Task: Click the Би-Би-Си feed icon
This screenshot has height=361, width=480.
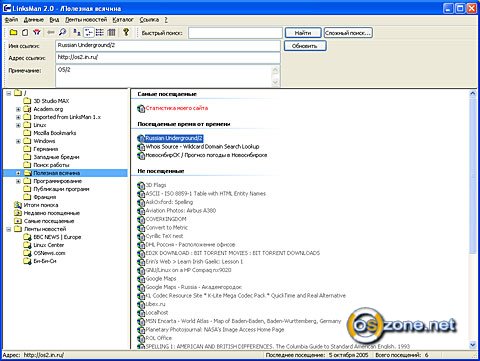Action: tap(27, 261)
